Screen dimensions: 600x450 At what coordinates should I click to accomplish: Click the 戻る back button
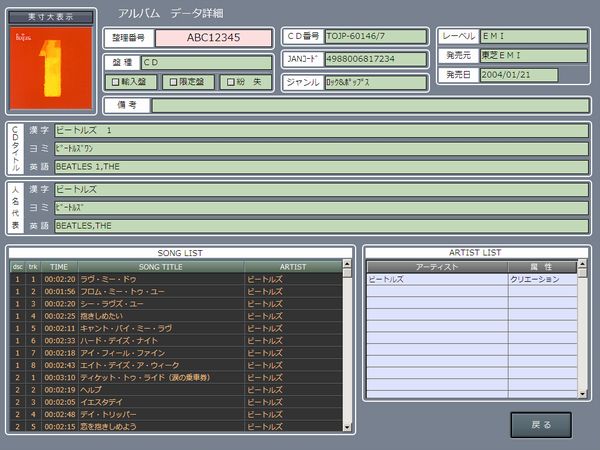click(x=541, y=424)
